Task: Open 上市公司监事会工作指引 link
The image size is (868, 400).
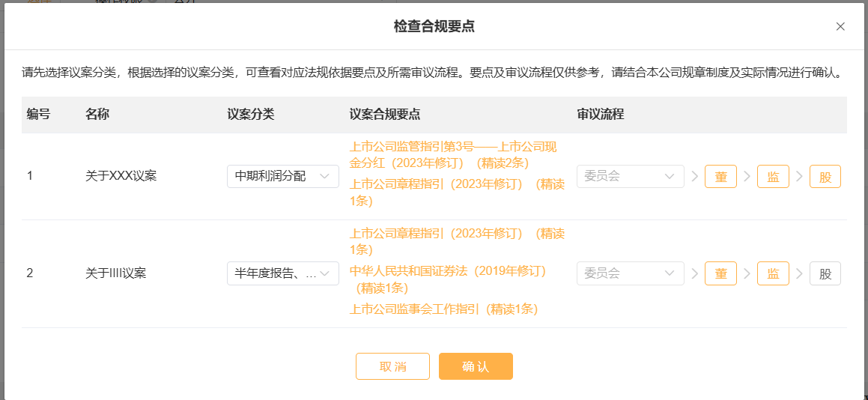Action: (443, 309)
